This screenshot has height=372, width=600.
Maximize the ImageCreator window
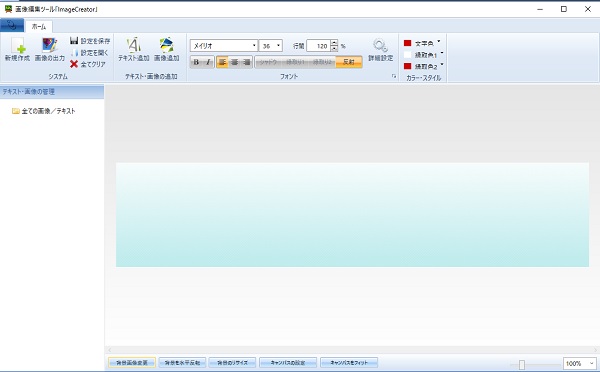[x=564, y=9]
